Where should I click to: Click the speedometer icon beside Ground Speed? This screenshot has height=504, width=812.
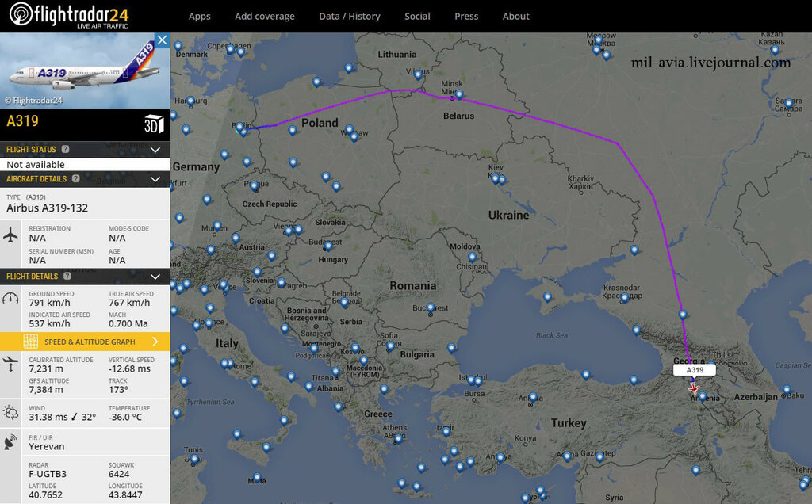[x=10, y=299]
